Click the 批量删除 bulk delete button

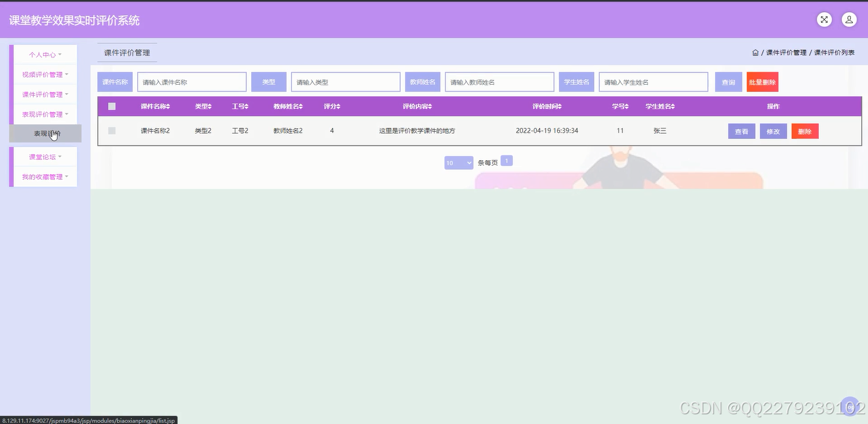762,81
